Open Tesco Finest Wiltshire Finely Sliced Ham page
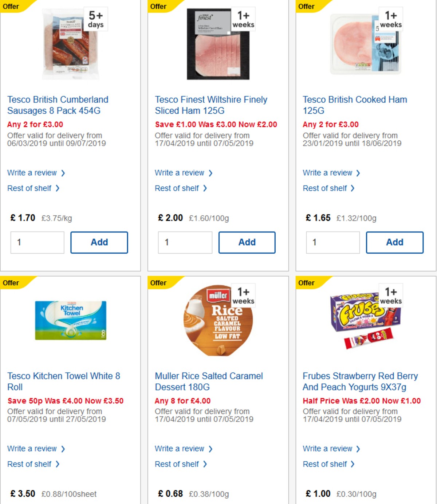437x504 pixels. 210,105
